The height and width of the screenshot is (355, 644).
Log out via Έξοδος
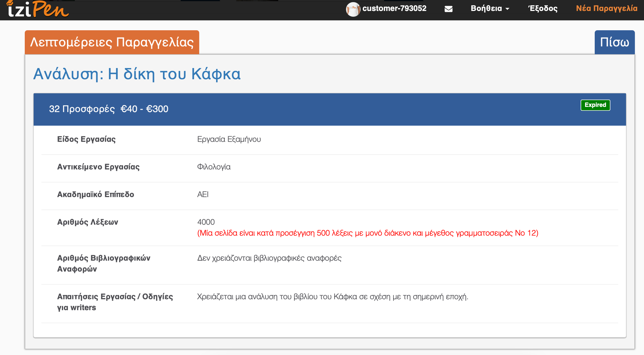543,9
